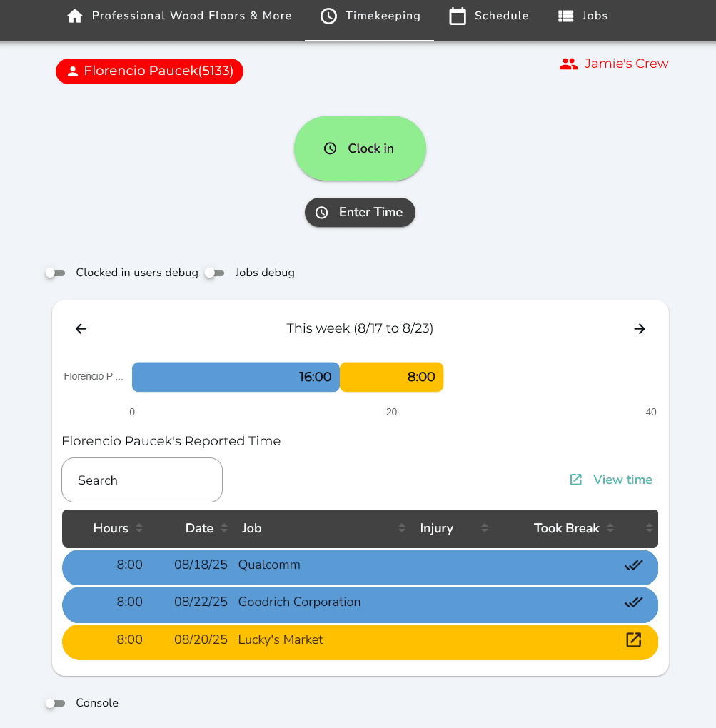716x728 pixels.
Task: Click the Search input field
Action: [x=142, y=480]
